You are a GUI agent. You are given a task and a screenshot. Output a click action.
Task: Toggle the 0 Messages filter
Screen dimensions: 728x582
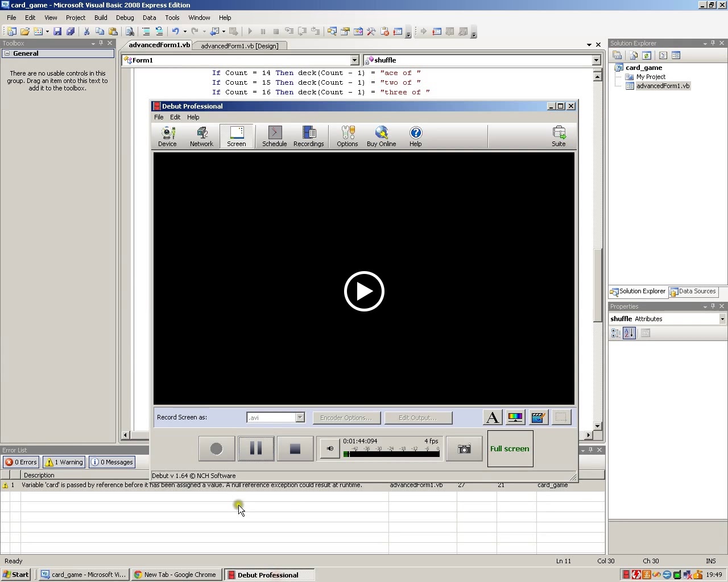[112, 462]
